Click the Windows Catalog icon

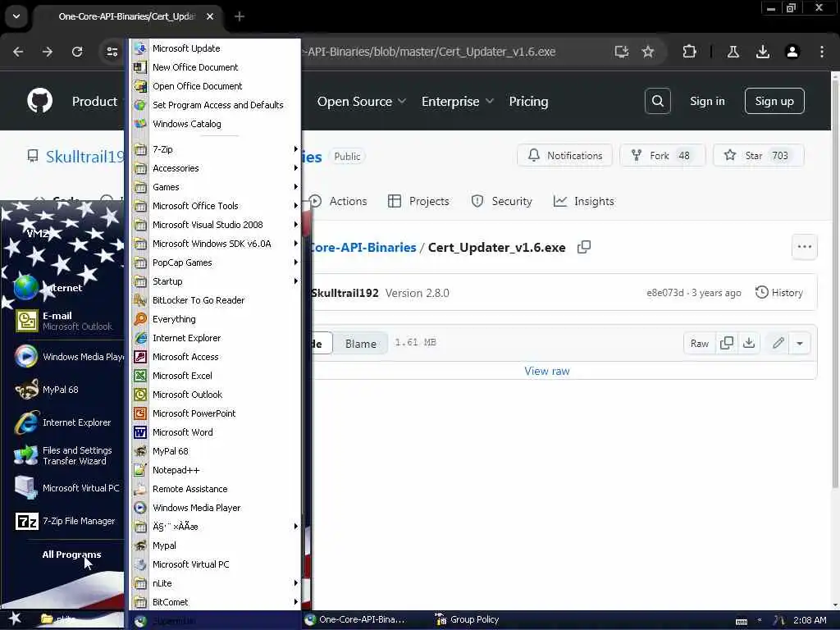coord(140,124)
